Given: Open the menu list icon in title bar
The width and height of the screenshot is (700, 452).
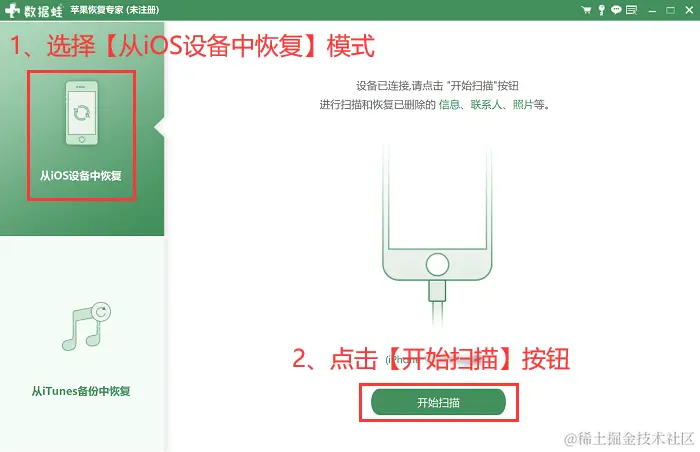Looking at the screenshot, I should (x=631, y=10).
